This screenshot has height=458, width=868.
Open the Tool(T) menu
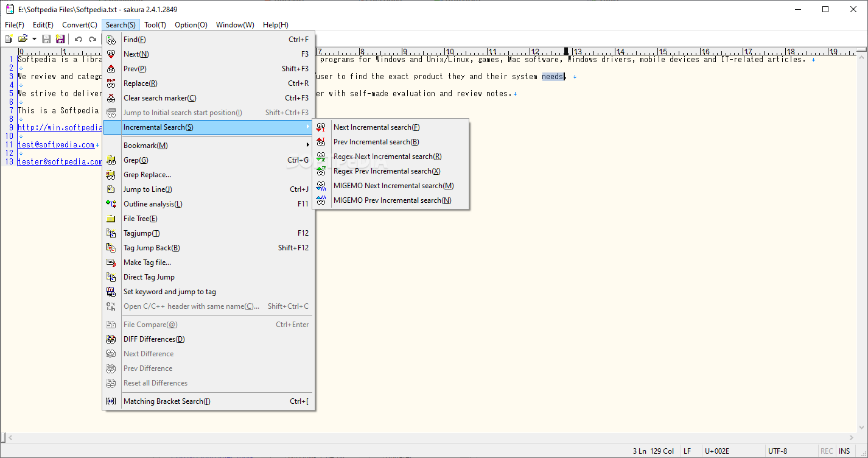pyautogui.click(x=155, y=25)
